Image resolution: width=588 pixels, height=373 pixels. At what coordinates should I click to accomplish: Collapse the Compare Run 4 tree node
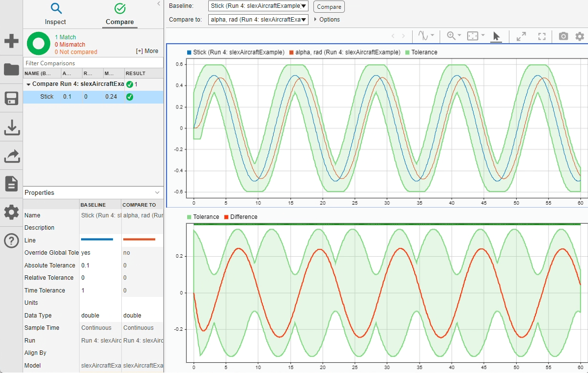coord(28,84)
